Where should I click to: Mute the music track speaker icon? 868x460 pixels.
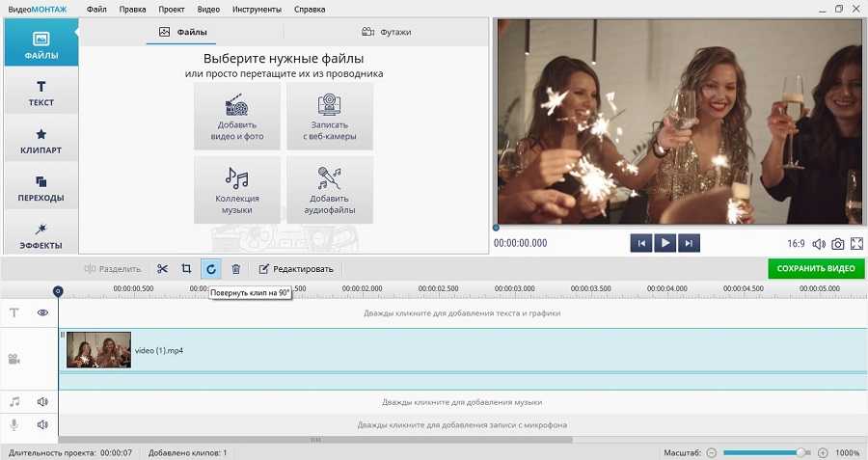click(x=42, y=401)
